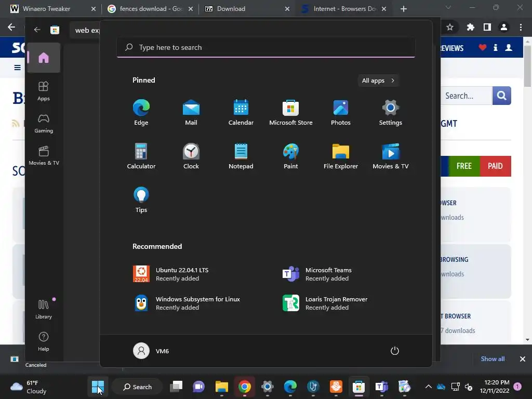The width and height of the screenshot is (532, 399).
Task: Open Help in the Store sidebar
Action: coord(44,341)
